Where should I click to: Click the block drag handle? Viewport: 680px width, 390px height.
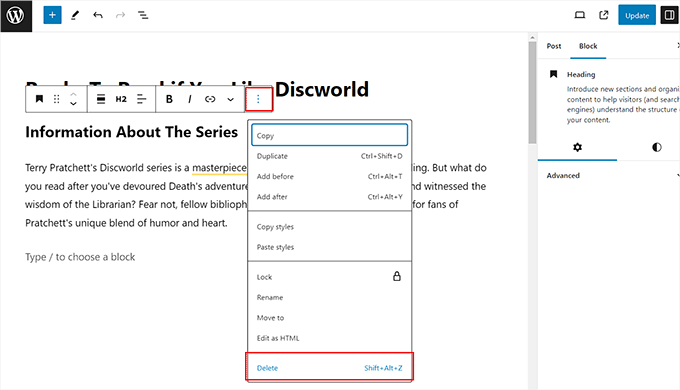pyautogui.click(x=56, y=99)
